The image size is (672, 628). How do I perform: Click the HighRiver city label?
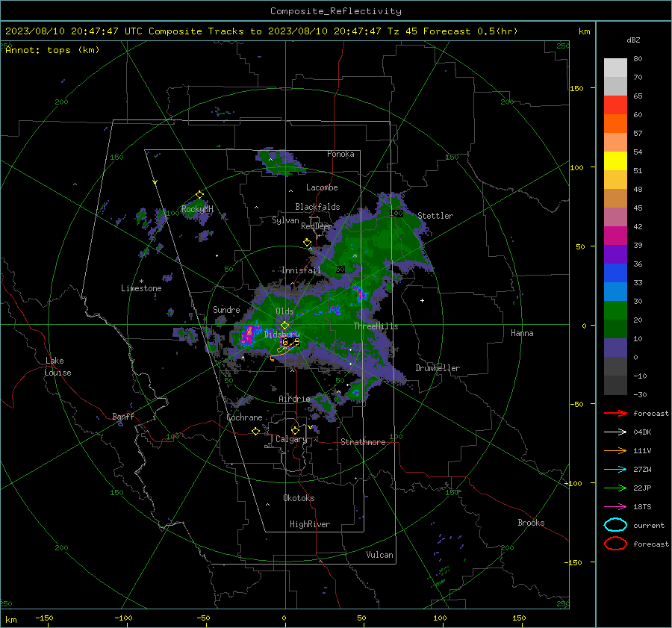[x=310, y=524]
